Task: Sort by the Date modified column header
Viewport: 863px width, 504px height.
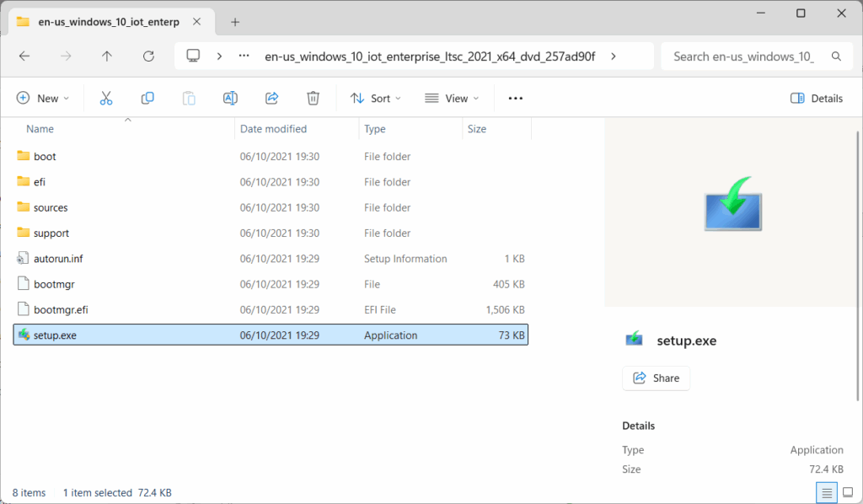Action: click(x=274, y=129)
